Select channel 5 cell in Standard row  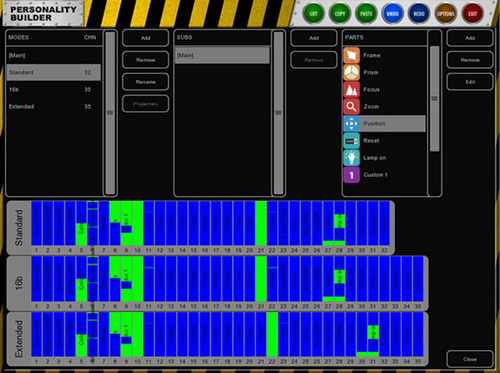81,223
